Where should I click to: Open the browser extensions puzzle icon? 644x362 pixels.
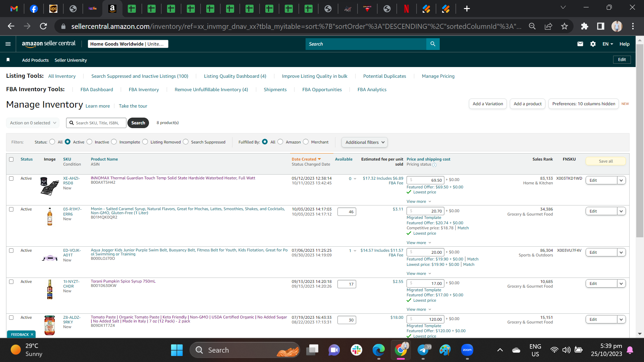coord(585,26)
